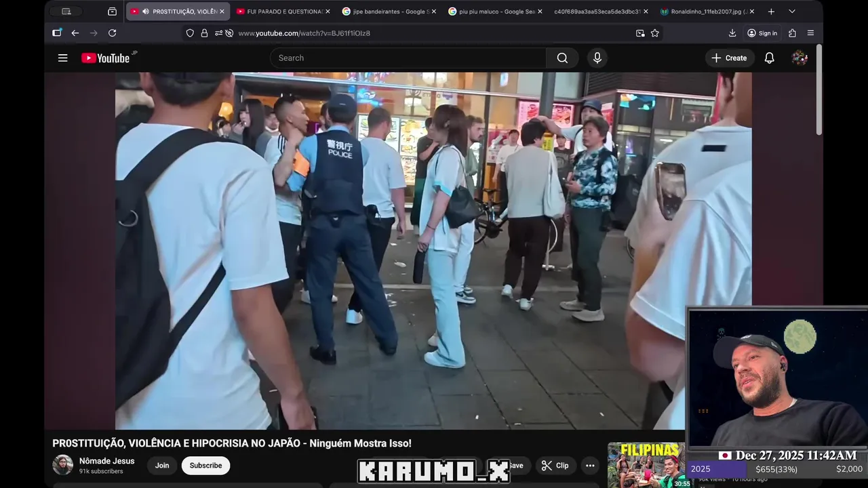Subscribe to Nômade Jesus channel

tap(205, 466)
